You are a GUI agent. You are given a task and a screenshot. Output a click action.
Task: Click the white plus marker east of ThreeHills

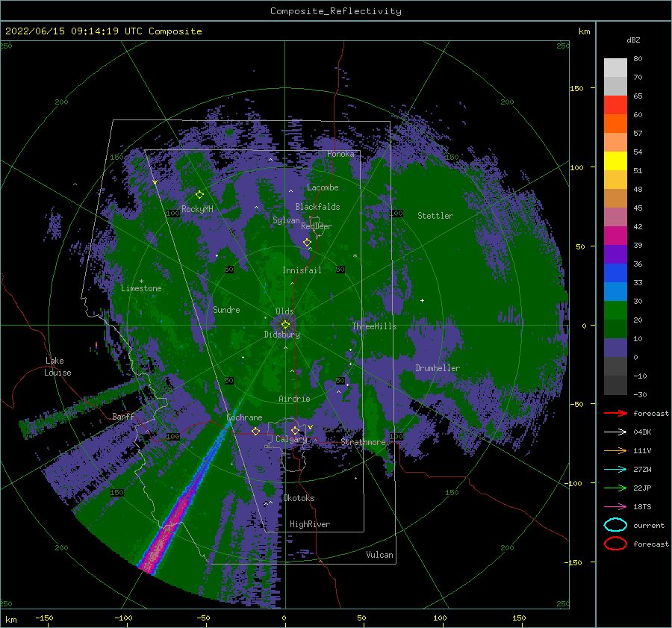tap(422, 300)
